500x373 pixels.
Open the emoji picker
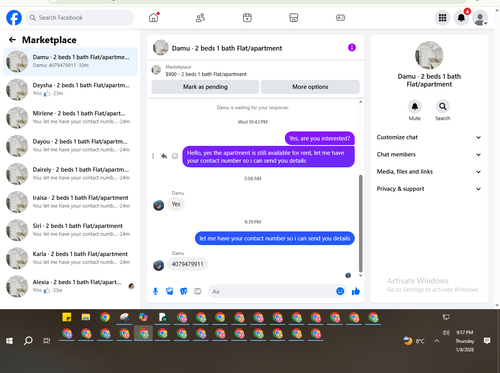pos(340,291)
